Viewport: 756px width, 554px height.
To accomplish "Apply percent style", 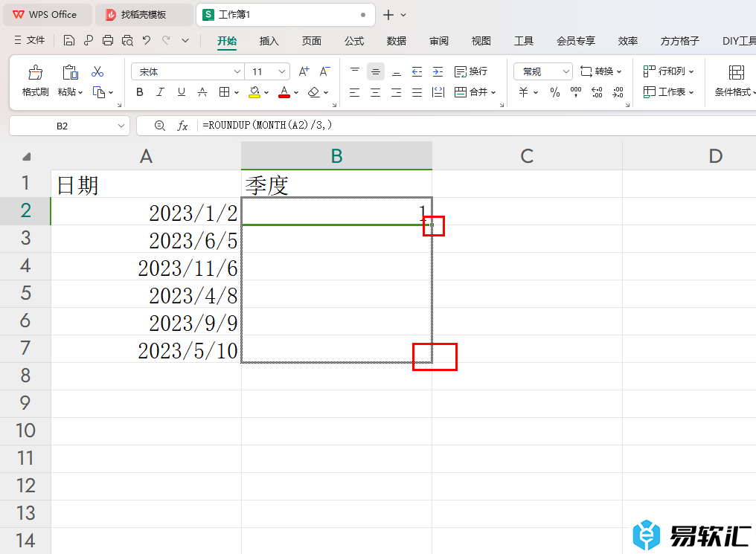I will tap(555, 92).
